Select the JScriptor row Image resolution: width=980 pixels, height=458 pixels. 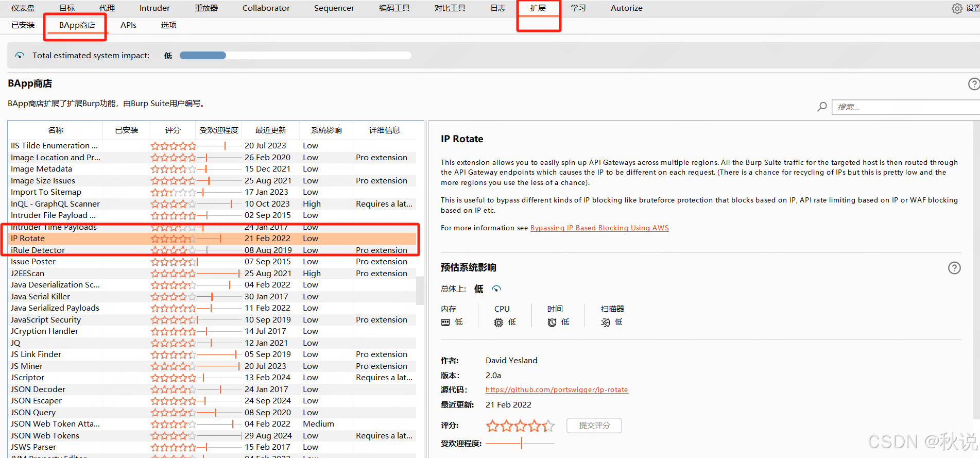212,378
